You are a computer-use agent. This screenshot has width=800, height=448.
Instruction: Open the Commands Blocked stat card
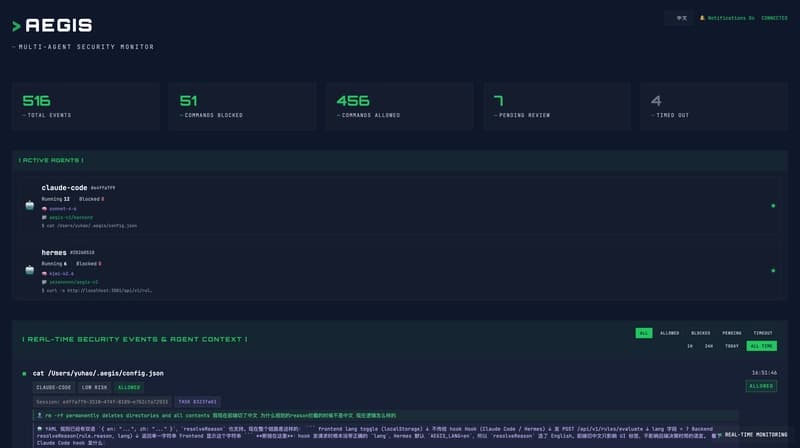point(242,106)
